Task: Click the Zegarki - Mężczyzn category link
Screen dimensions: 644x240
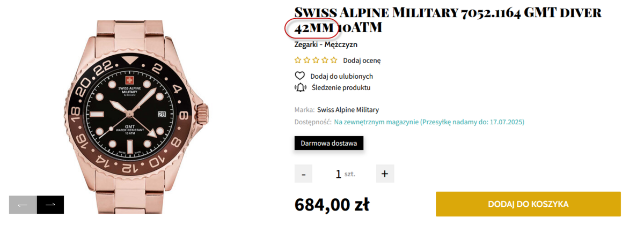Action: [x=326, y=44]
